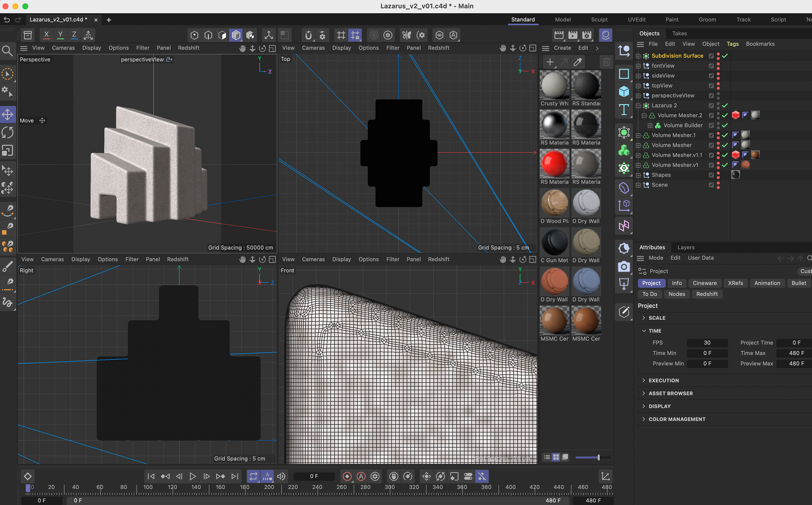Open the Tags menu in Objects manager
The height and width of the screenshot is (505, 812).
tap(732, 44)
